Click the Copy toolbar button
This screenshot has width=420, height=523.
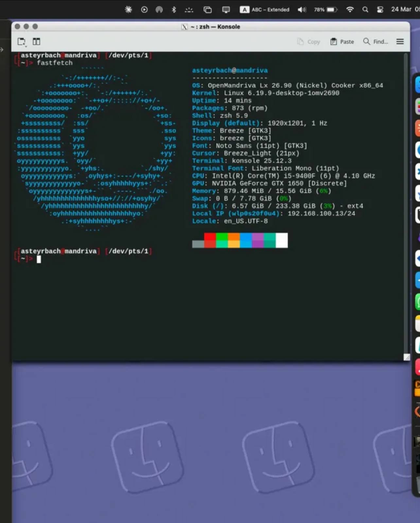coord(308,42)
